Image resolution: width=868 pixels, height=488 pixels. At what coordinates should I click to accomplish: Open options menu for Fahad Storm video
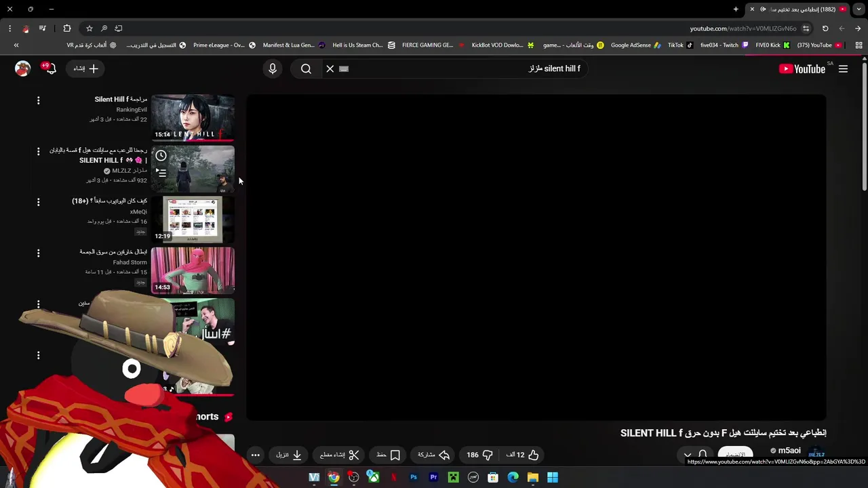38,253
